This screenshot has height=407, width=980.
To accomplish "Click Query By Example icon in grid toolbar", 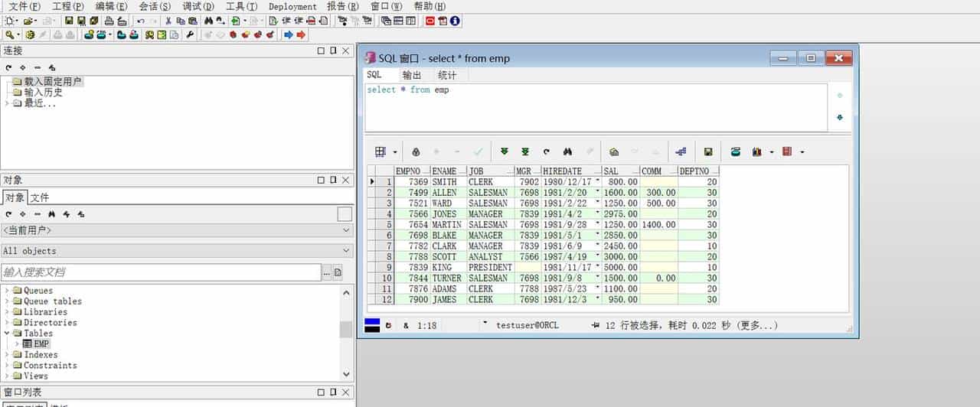I will (x=614, y=151).
